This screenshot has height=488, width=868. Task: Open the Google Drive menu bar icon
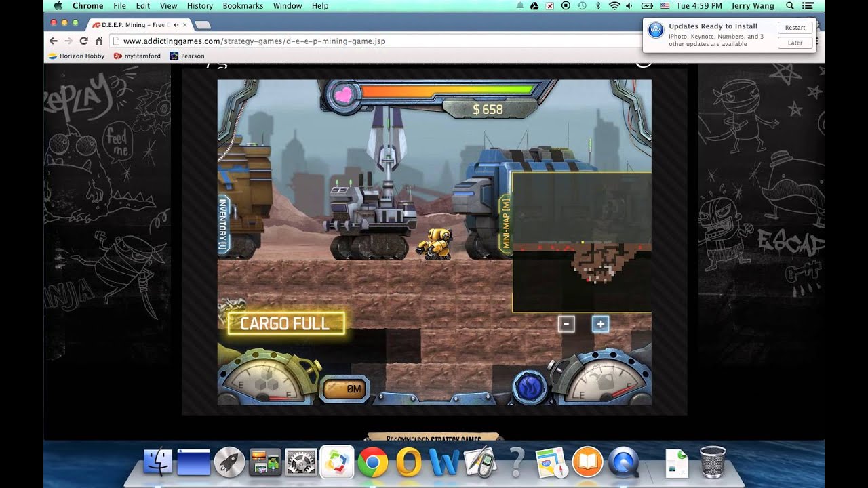tap(534, 6)
